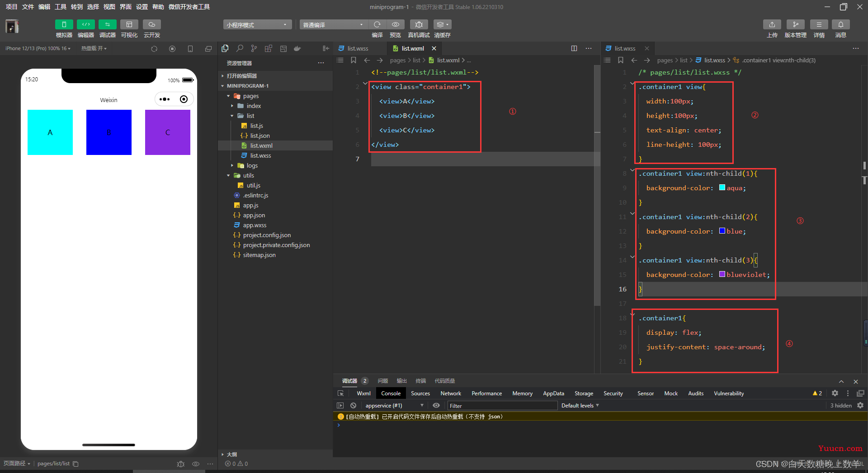Image resolution: width=868 pixels, height=473 pixels.
Task: Open the explorer files icon
Action: point(225,48)
